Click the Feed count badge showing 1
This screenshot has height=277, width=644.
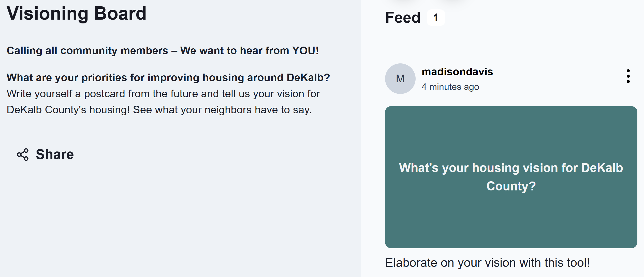pos(436,18)
